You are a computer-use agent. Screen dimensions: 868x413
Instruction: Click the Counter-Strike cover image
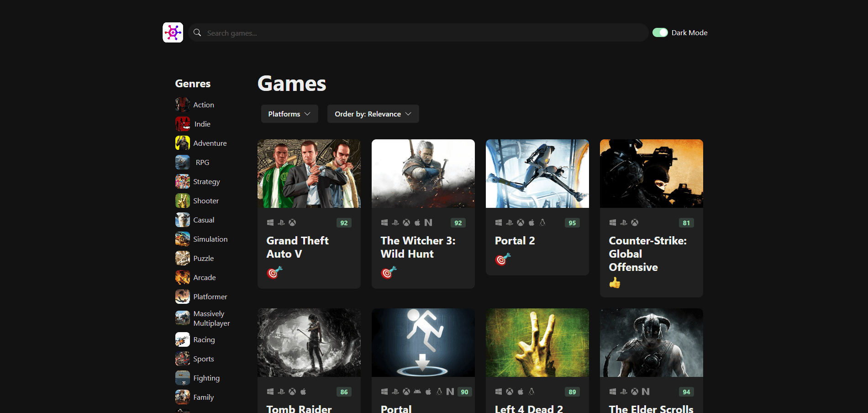652,174
